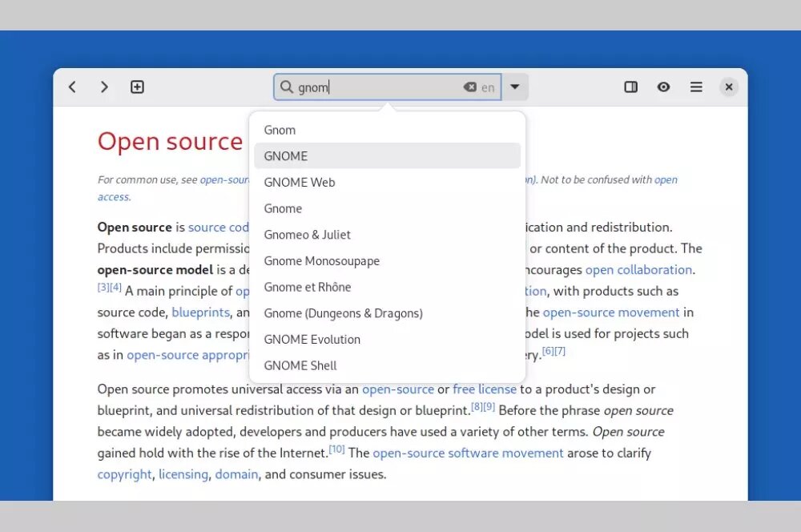Follow the 'open collaboration' link
The width and height of the screenshot is (801, 532).
click(x=638, y=270)
